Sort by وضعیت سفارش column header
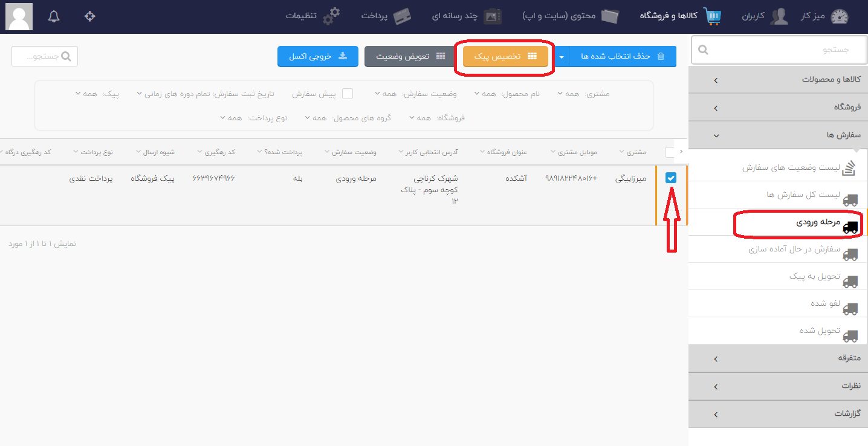 click(x=351, y=152)
